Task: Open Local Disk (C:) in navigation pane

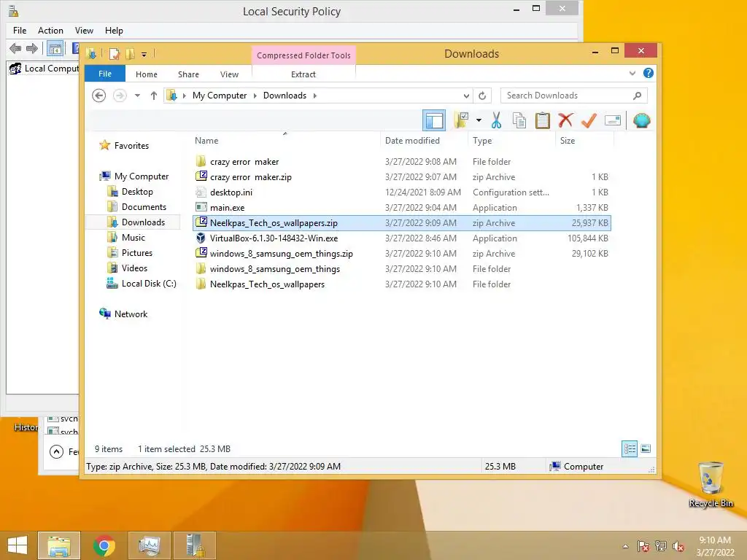Action: click(x=142, y=284)
